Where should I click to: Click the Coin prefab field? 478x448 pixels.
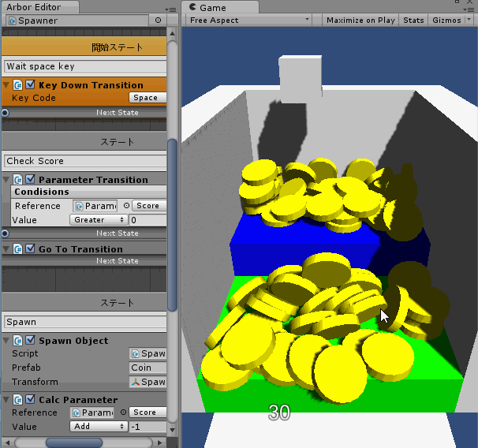[148, 368]
